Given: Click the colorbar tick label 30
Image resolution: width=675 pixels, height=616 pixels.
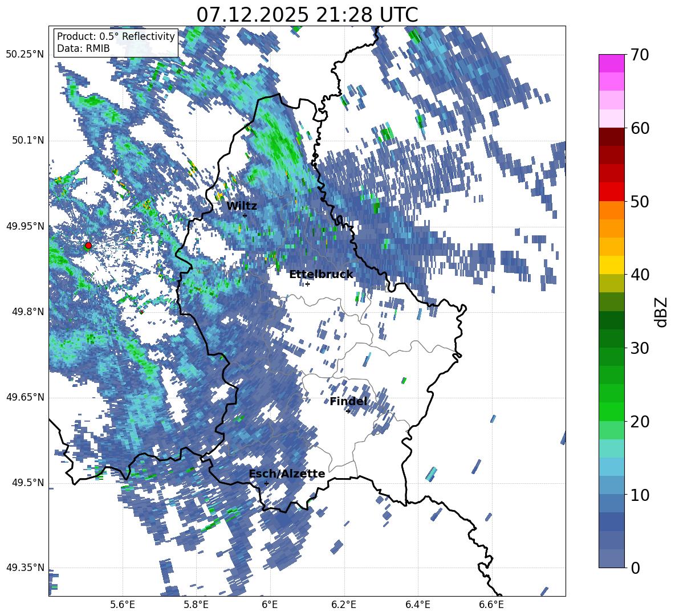Looking at the screenshot, I should (x=640, y=348).
